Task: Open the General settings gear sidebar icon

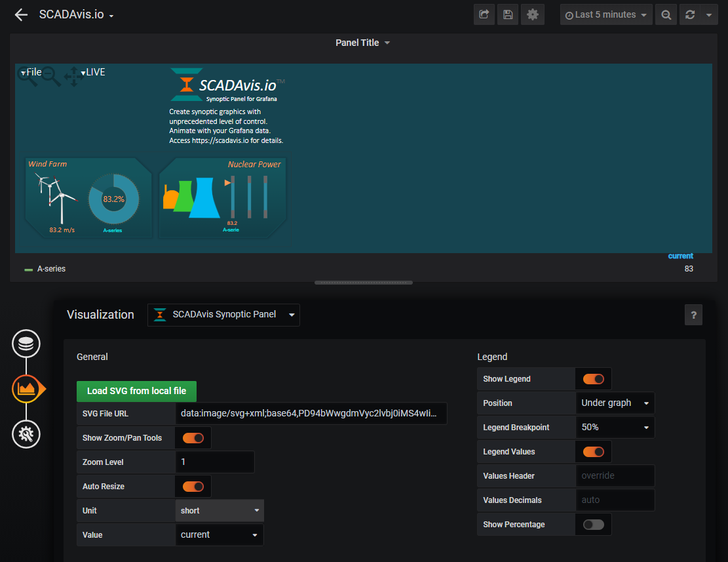Action: 26,433
